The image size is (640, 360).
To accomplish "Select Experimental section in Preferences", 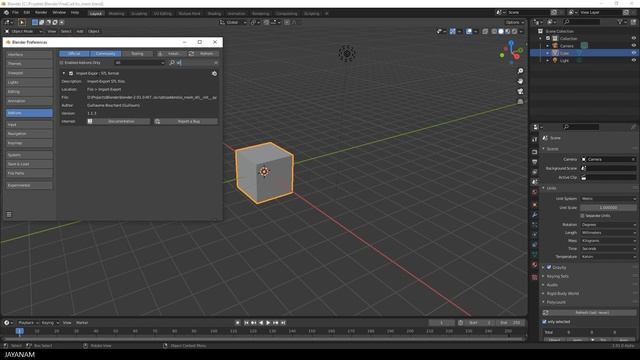I will pyautogui.click(x=29, y=185).
